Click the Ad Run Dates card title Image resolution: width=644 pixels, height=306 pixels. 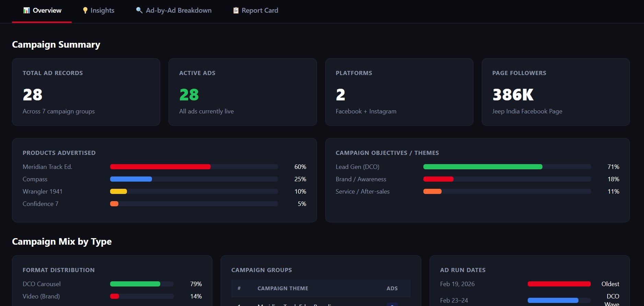[x=462, y=270]
